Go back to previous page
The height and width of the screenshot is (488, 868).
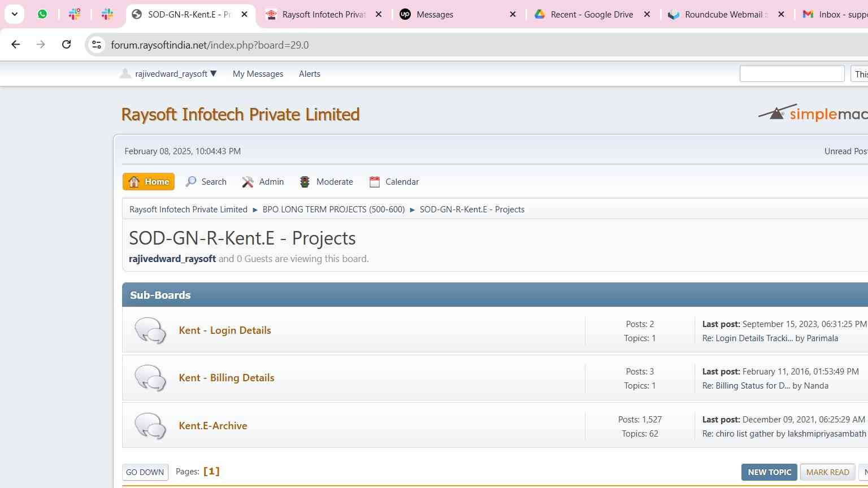(x=16, y=45)
